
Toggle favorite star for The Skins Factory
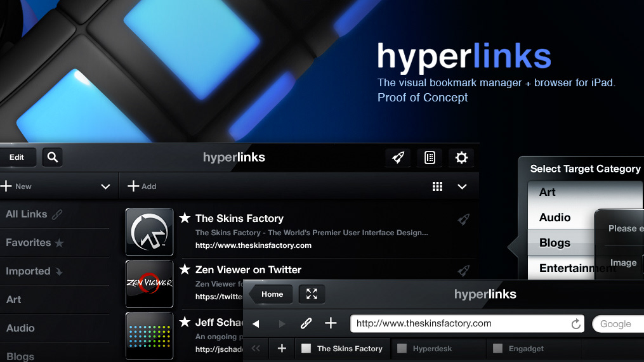click(185, 218)
